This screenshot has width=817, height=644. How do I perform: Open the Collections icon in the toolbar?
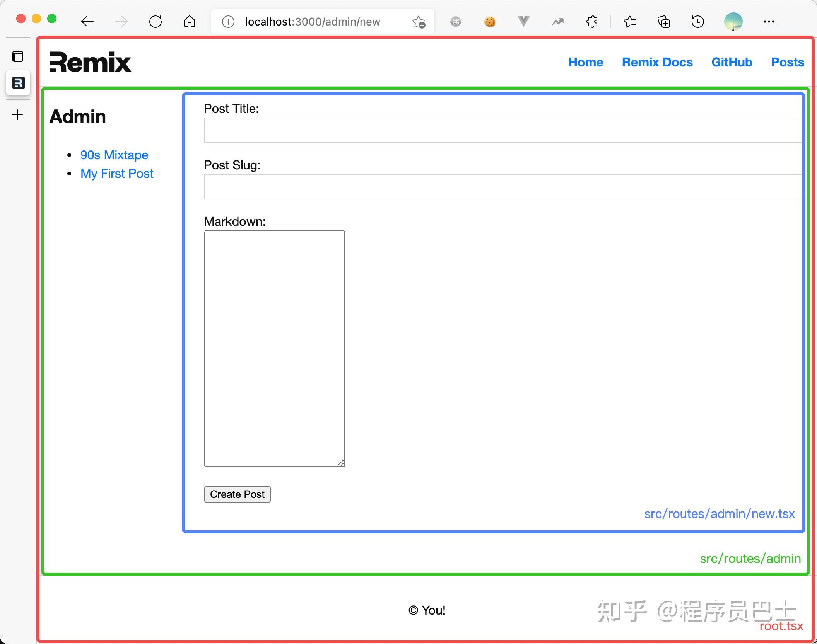pos(664,22)
